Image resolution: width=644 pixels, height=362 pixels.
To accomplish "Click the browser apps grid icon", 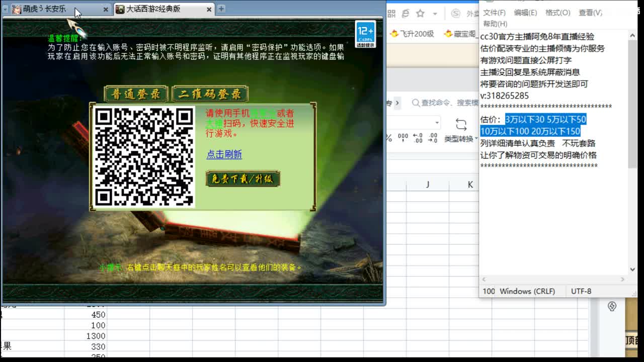I will pyautogui.click(x=392, y=14).
